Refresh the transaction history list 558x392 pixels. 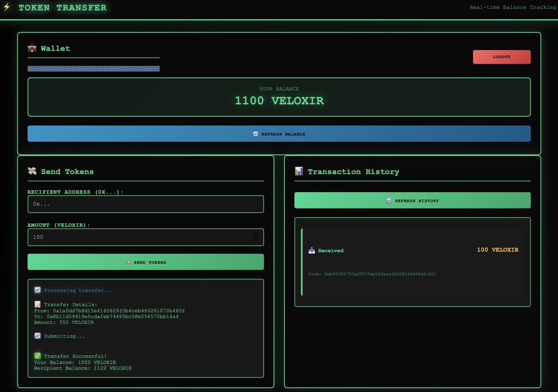click(x=412, y=200)
